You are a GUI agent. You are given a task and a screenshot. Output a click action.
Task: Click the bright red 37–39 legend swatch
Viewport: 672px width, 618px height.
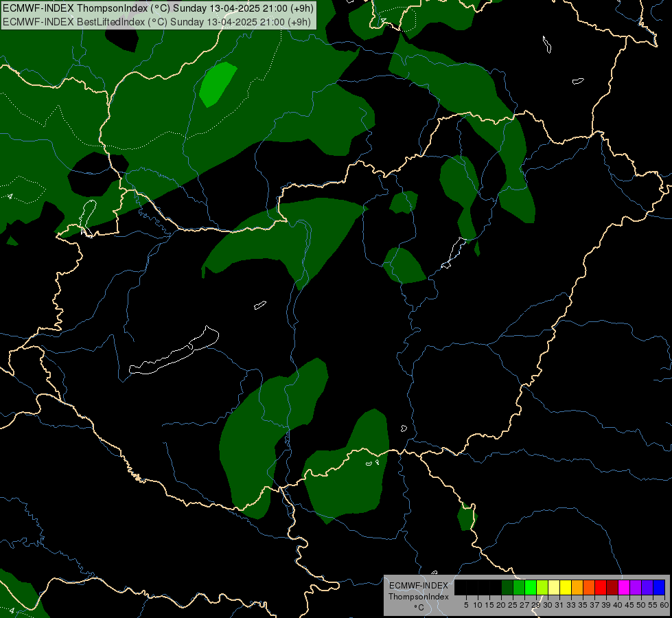601,587
